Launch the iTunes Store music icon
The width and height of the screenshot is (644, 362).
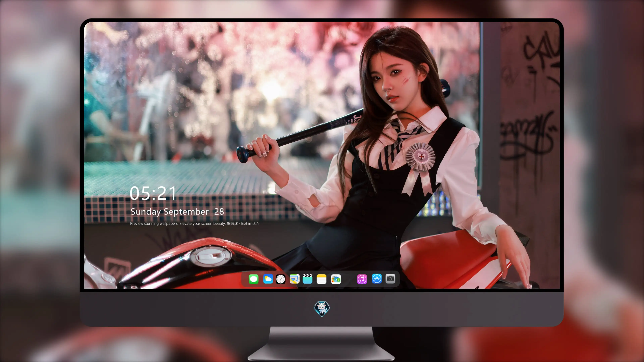pyautogui.click(x=362, y=279)
